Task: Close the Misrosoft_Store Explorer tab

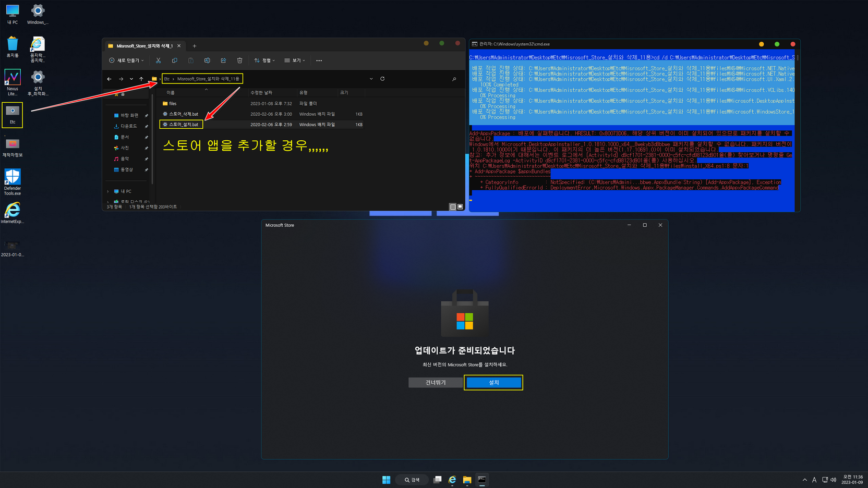Action: [179, 46]
